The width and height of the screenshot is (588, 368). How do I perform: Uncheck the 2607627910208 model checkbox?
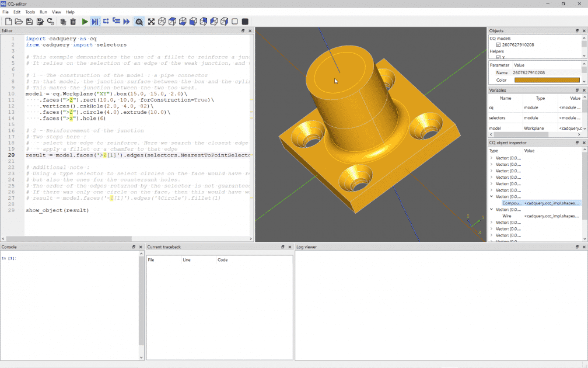(x=498, y=45)
